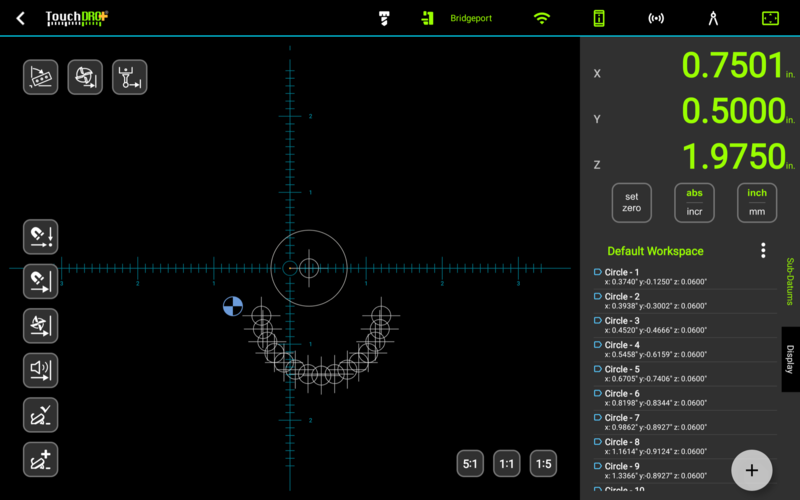The width and height of the screenshot is (800, 500).
Task: Toggle the probe signal broadcast icon
Action: [656, 18]
